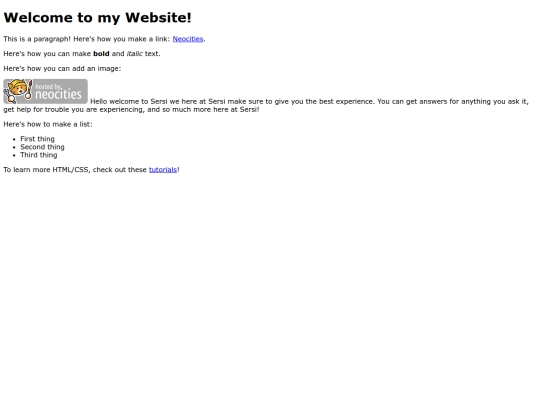Click the cat mascot in the badge

18,91
